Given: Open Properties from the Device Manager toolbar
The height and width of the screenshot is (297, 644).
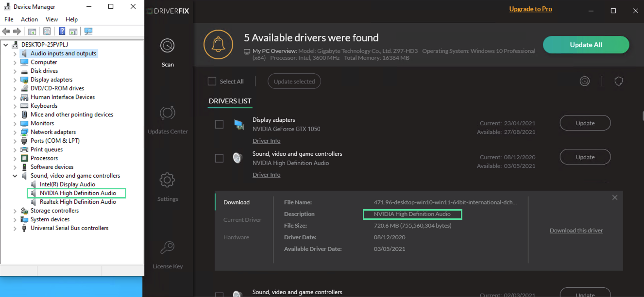Looking at the screenshot, I should click(47, 32).
